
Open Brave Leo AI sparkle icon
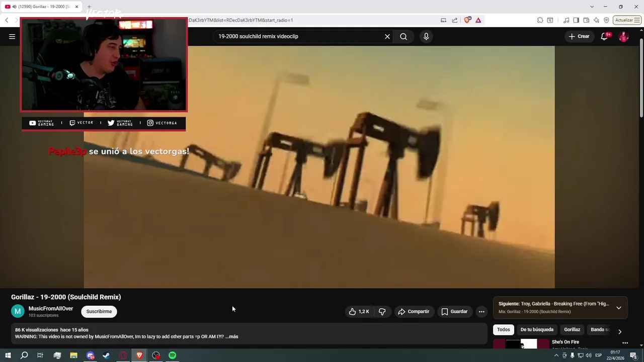point(596,20)
